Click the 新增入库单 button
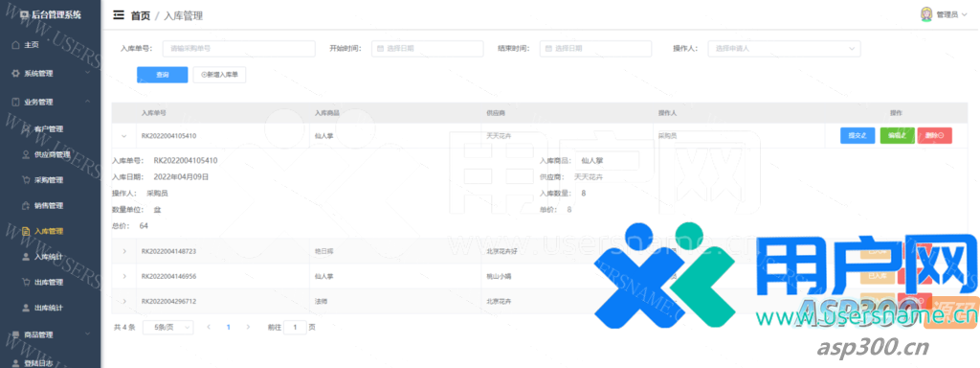 coord(219,75)
